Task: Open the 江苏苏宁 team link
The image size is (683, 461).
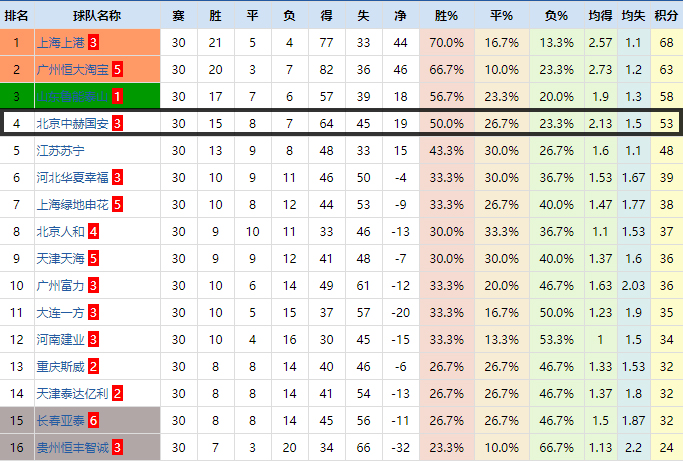Action: 61,151
